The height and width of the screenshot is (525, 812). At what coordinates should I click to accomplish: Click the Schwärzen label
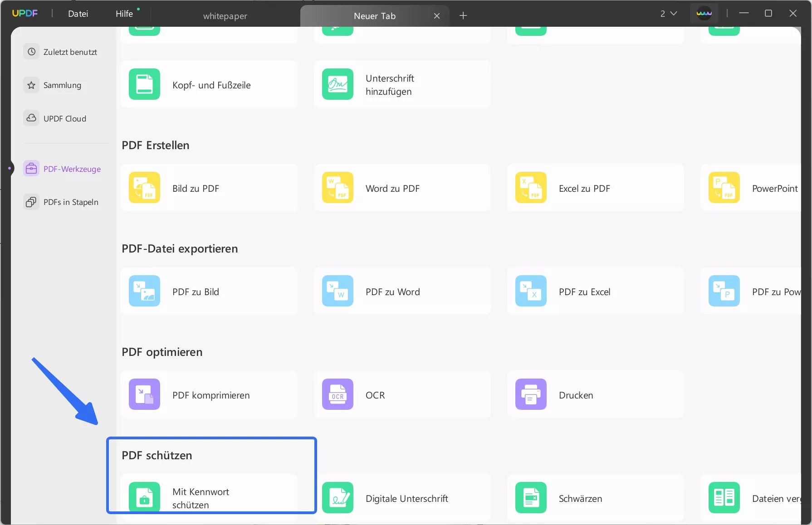point(580,498)
